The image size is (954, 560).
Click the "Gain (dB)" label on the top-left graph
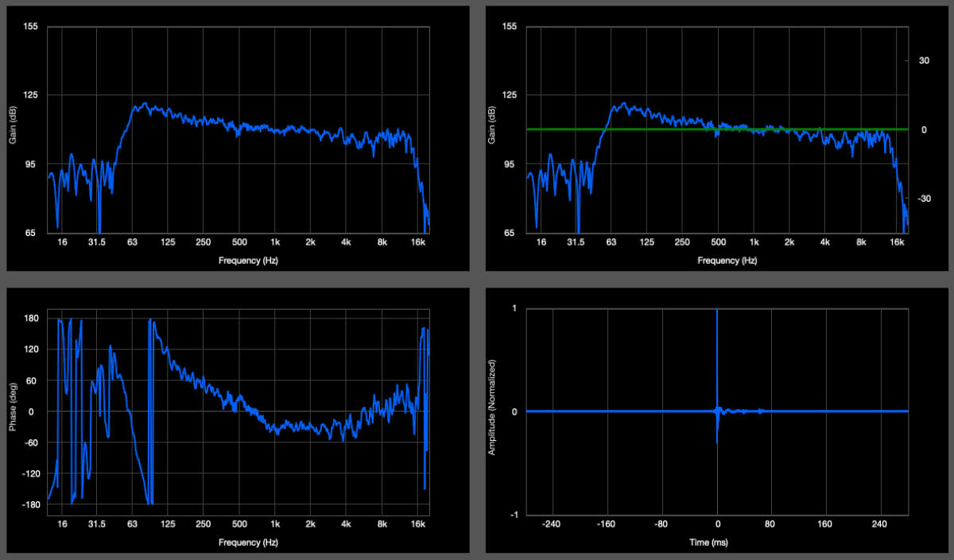click(14, 129)
